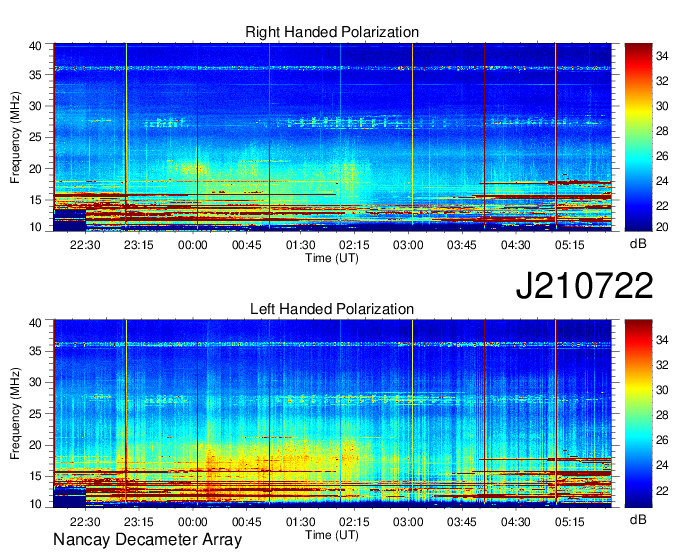Click the Left Handed Polarization spectrogram image

(x=332, y=413)
